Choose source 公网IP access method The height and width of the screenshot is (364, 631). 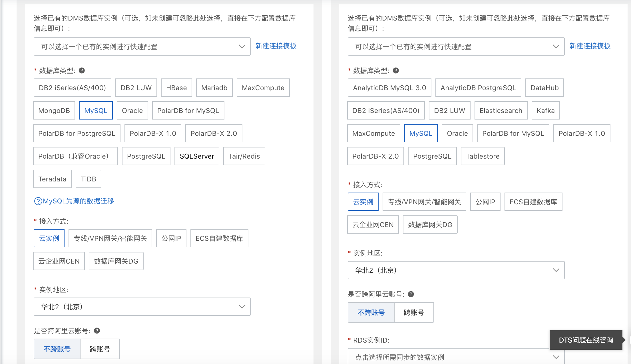coord(171,238)
